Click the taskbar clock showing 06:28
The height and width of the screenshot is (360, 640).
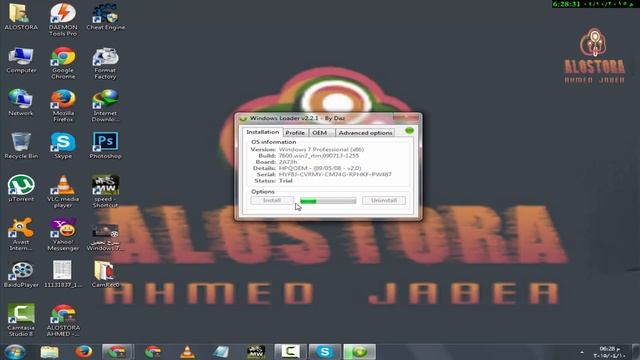(609, 352)
